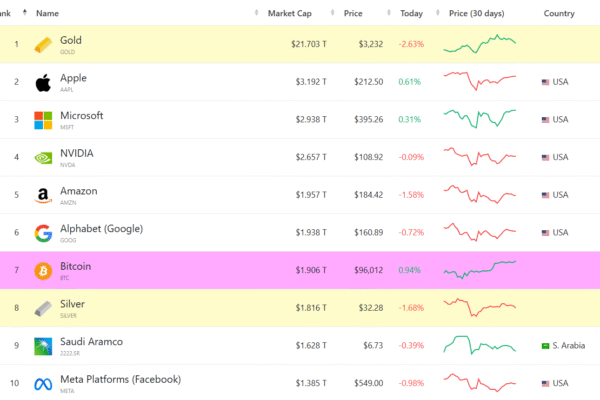Click the USA flag in Microsoft row
The height and width of the screenshot is (400, 600).
coord(545,119)
